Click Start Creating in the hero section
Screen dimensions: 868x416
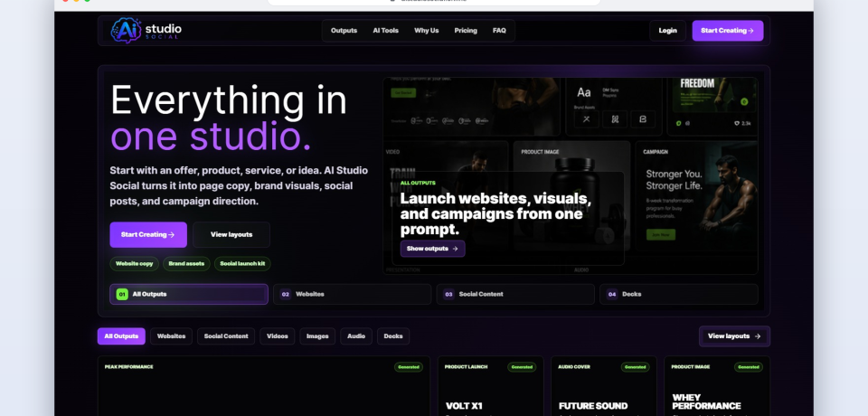(x=148, y=235)
